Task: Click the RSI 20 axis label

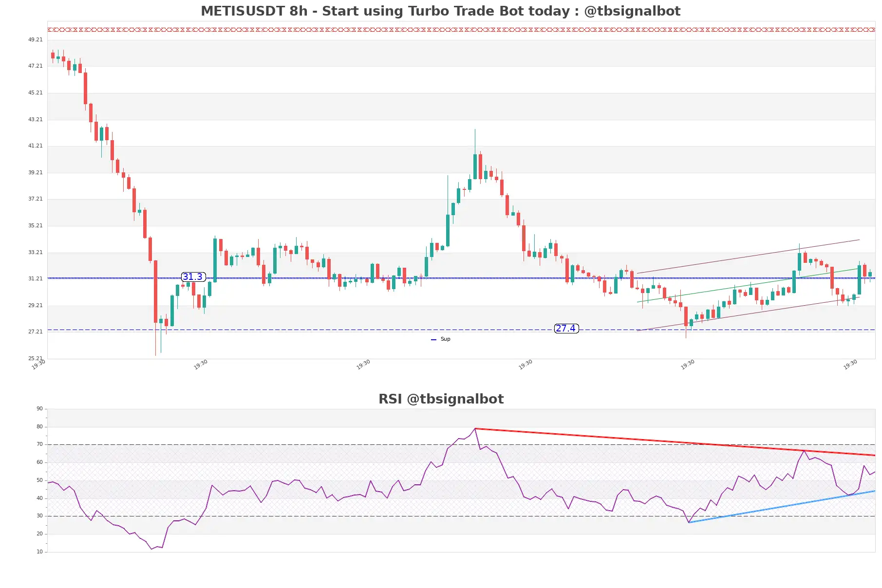Action: coord(39,533)
